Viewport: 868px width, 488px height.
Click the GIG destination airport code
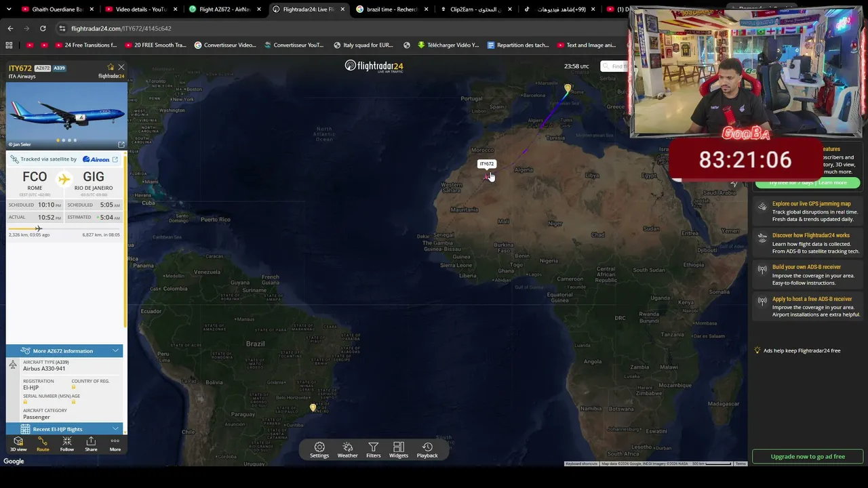pos(94,177)
